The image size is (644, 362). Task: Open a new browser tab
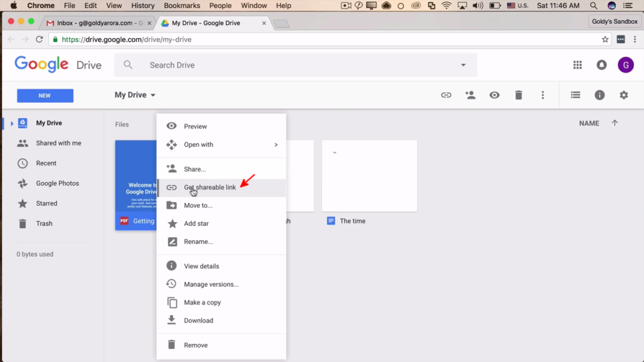pyautogui.click(x=281, y=24)
